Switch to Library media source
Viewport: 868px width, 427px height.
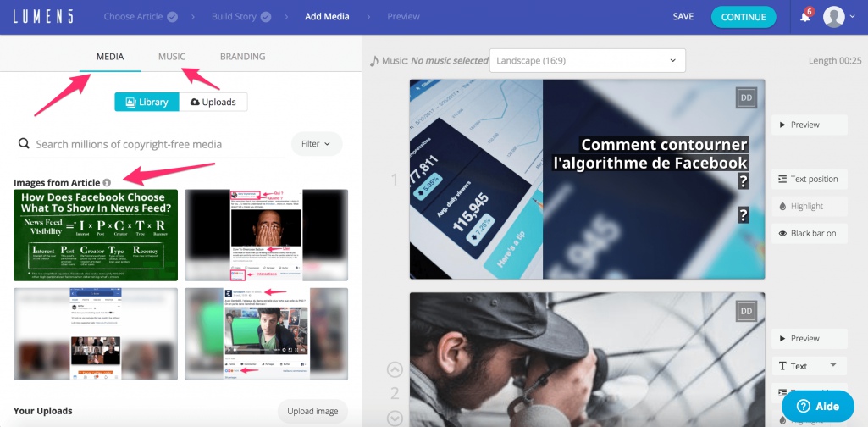click(147, 102)
